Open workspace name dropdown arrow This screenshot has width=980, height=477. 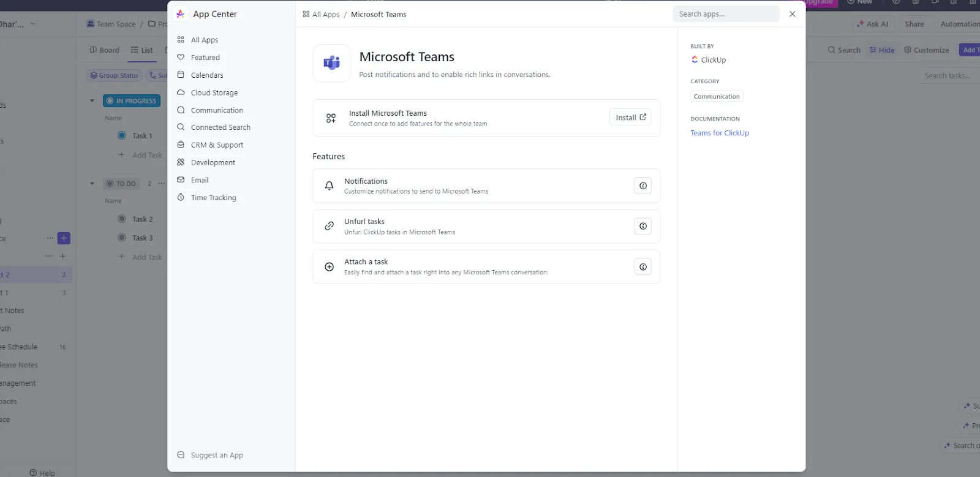tap(32, 24)
